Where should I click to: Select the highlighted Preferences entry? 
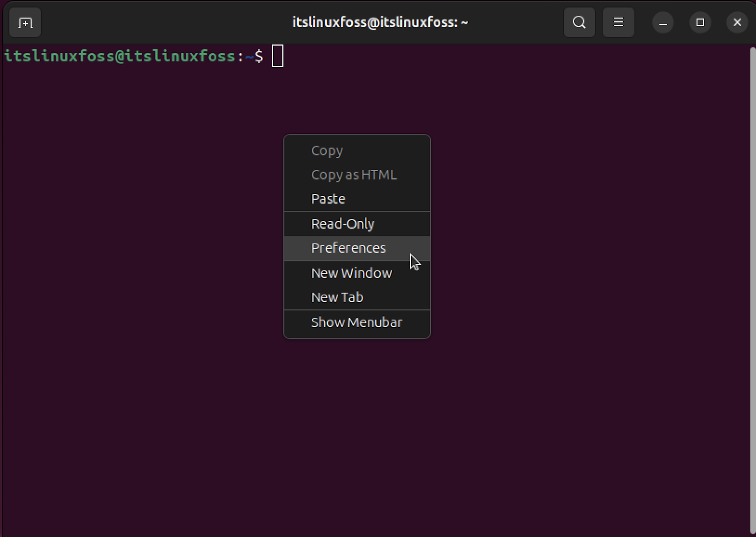(x=348, y=248)
